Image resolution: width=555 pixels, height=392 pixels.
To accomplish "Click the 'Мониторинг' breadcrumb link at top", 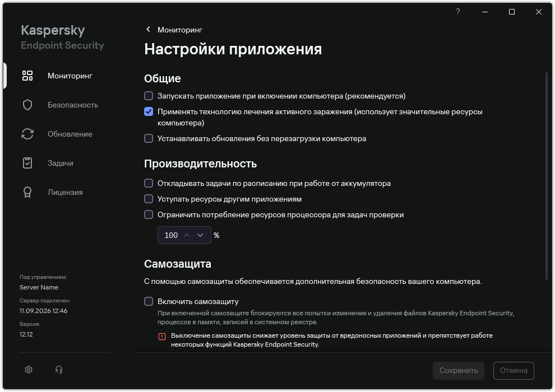I will pyautogui.click(x=180, y=30).
